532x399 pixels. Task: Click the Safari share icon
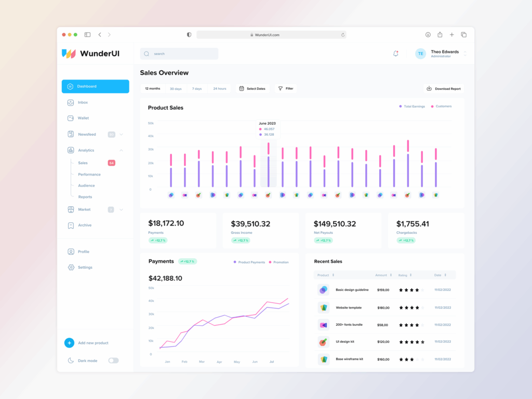coord(440,35)
